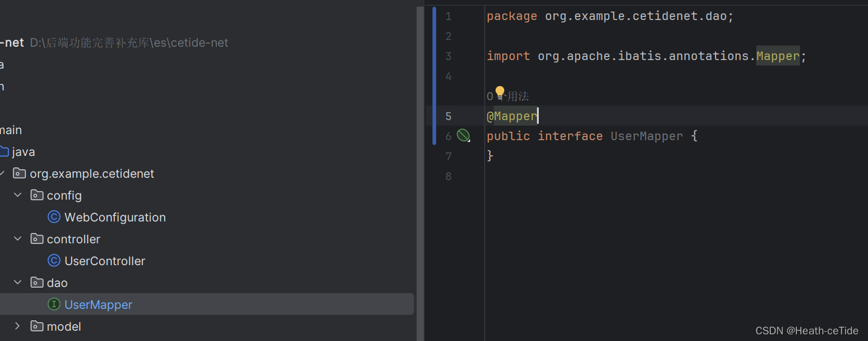
Task: Click the dao package folder icon
Action: (x=37, y=283)
